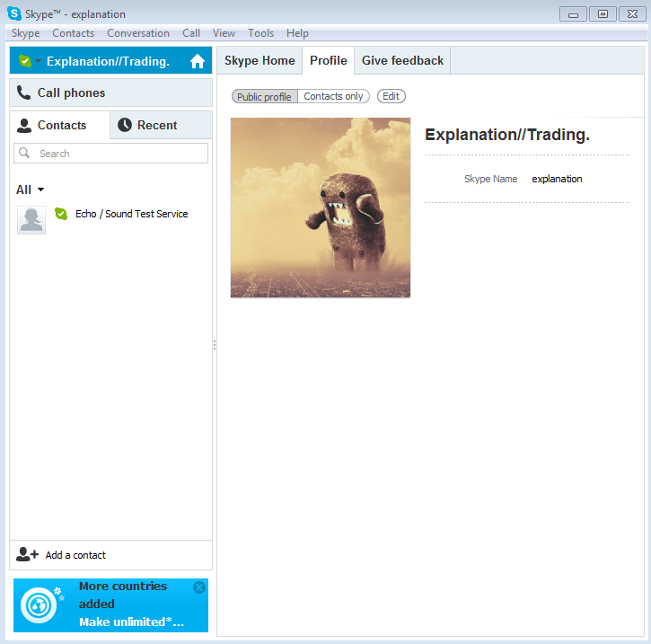Viewport: 651px width, 644px height.
Task: Minimize the Skype window
Action: click(x=573, y=14)
